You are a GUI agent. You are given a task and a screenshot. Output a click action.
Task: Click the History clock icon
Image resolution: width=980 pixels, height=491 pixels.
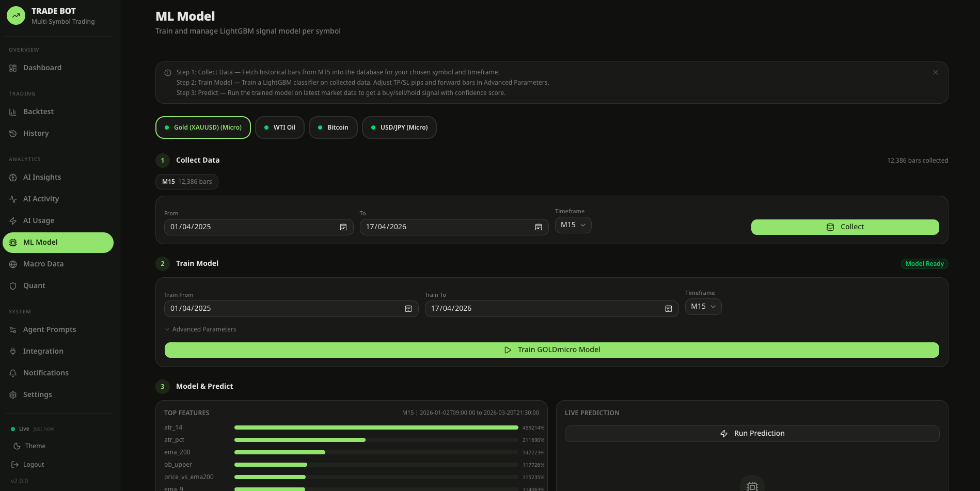(13, 134)
